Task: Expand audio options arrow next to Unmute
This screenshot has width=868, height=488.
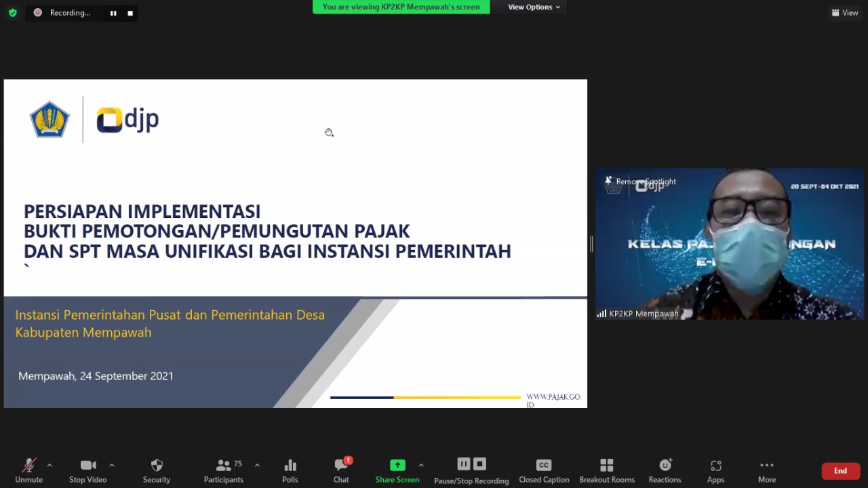Action: click(x=50, y=466)
